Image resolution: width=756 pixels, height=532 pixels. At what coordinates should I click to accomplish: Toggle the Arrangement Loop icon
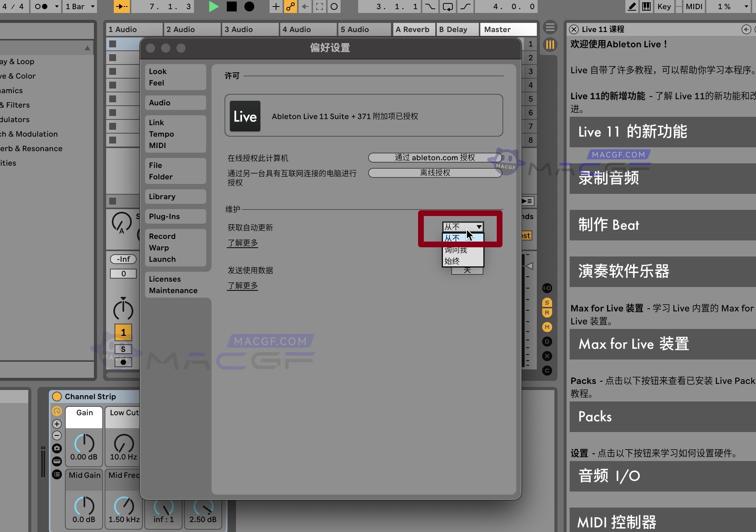[x=447, y=6]
